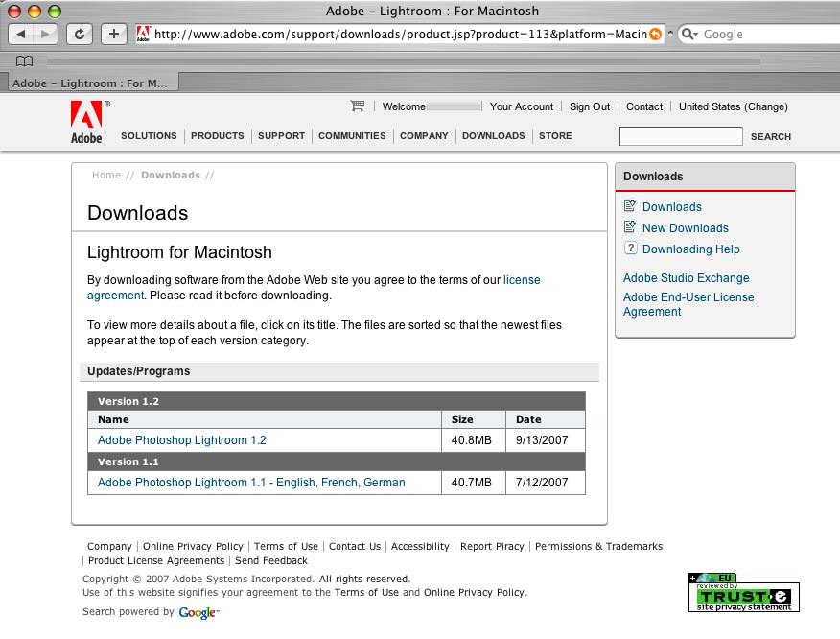
Task: Open the PRODUCTS menu
Action: [x=218, y=135]
